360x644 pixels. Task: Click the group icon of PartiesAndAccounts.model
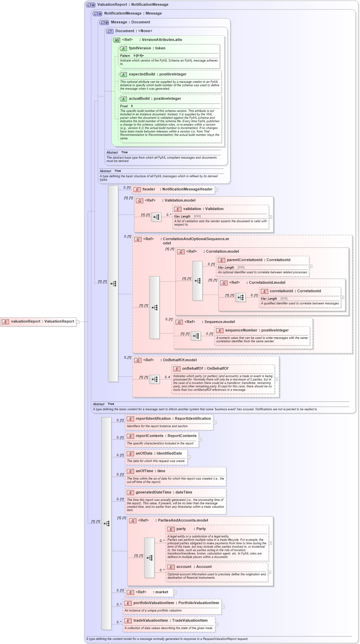point(133,521)
